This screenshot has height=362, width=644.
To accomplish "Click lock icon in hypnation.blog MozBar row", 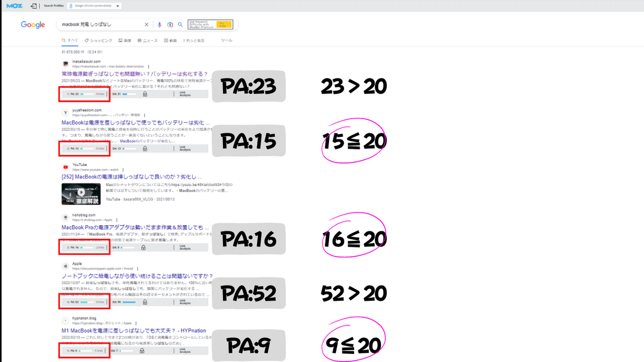I will click(x=142, y=351).
